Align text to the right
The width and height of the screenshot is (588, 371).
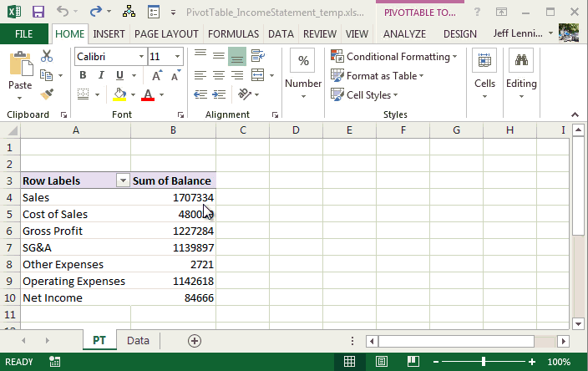point(237,75)
